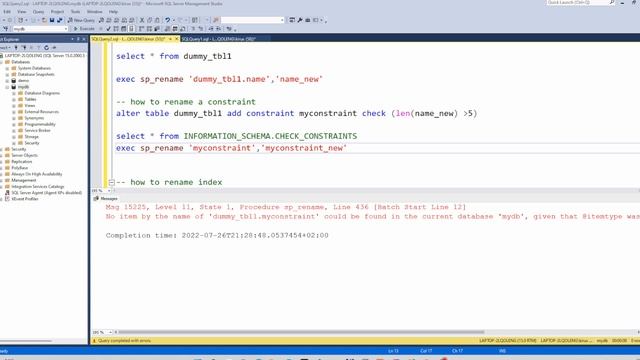This screenshot has width=640, height=360.
Task: Click Specify Values for Template Parameters icon
Action: click(x=229, y=29)
